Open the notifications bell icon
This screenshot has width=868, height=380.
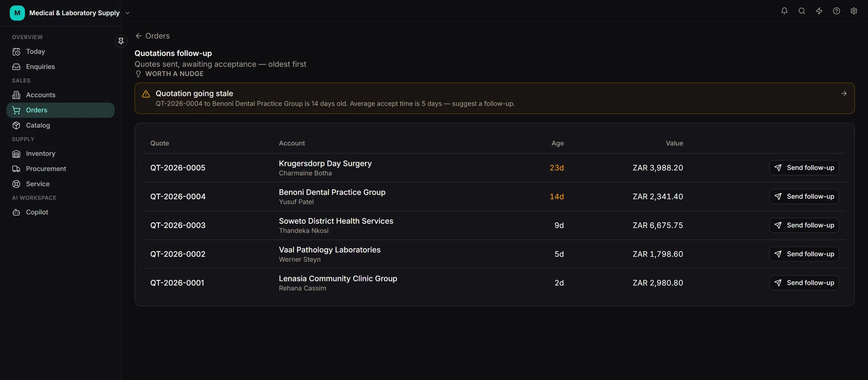(784, 11)
